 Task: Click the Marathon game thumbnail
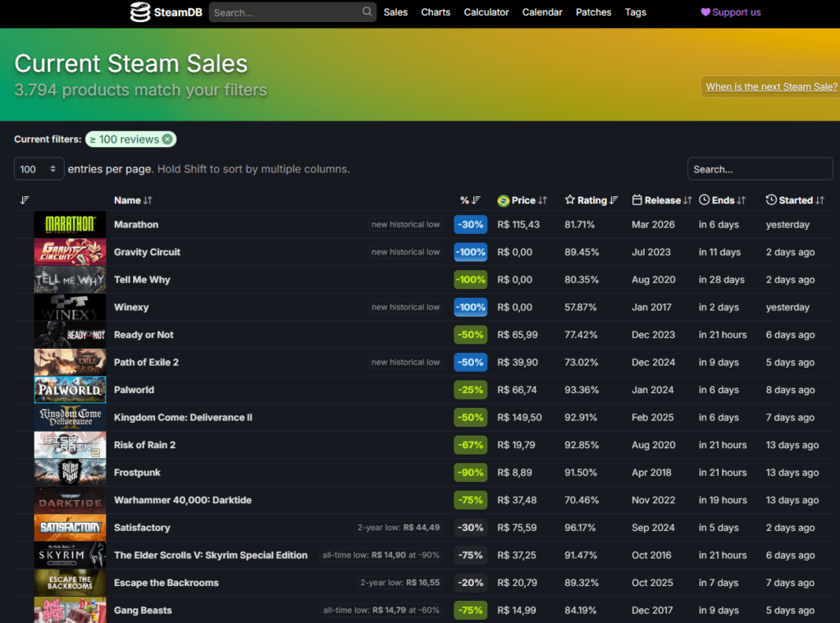[x=71, y=224]
